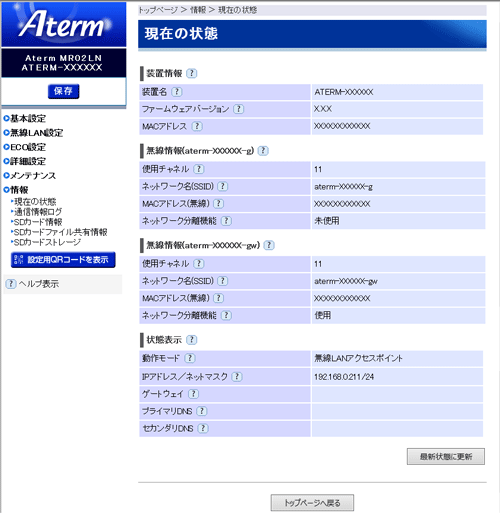Screen dimensions: 500x515
Task: Click help icon for IPアドレス／ネットマスク
Action: coord(237,377)
